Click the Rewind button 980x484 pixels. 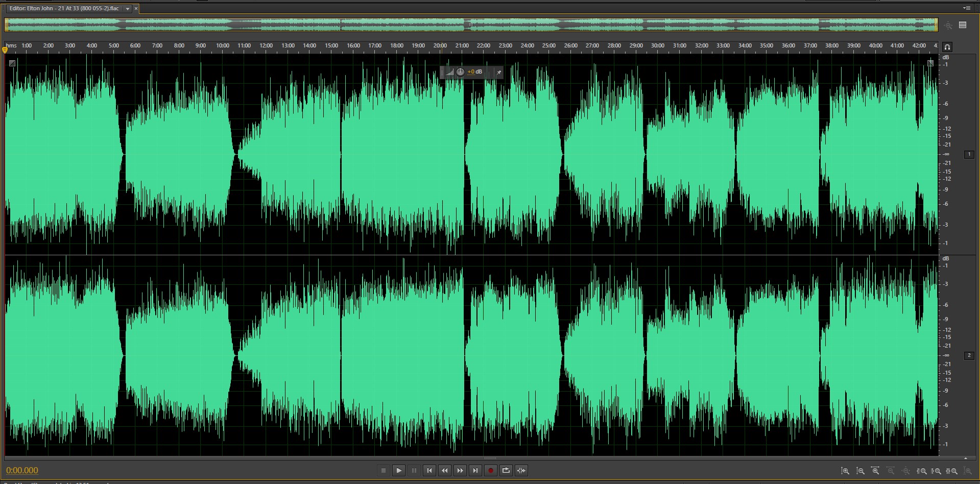[445, 471]
